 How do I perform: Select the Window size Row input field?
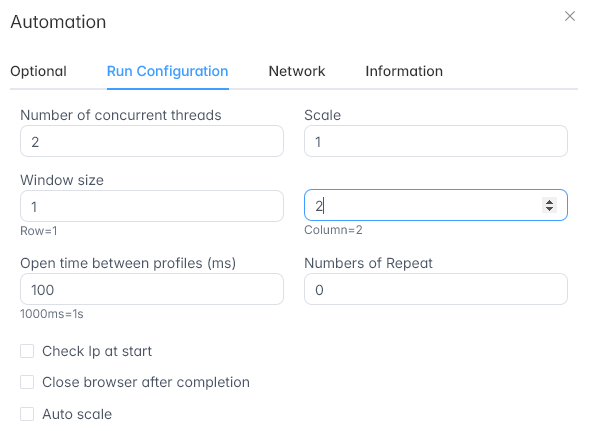point(152,206)
